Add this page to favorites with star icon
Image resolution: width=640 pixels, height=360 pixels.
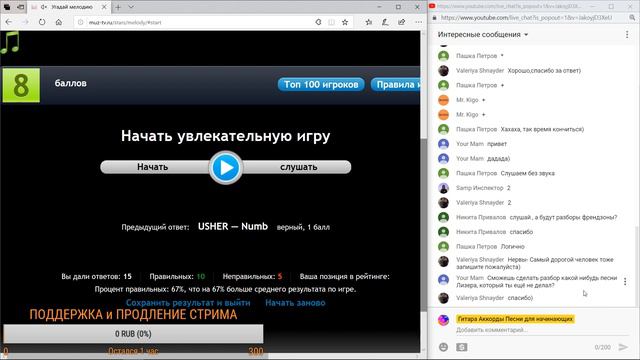coord(345,22)
